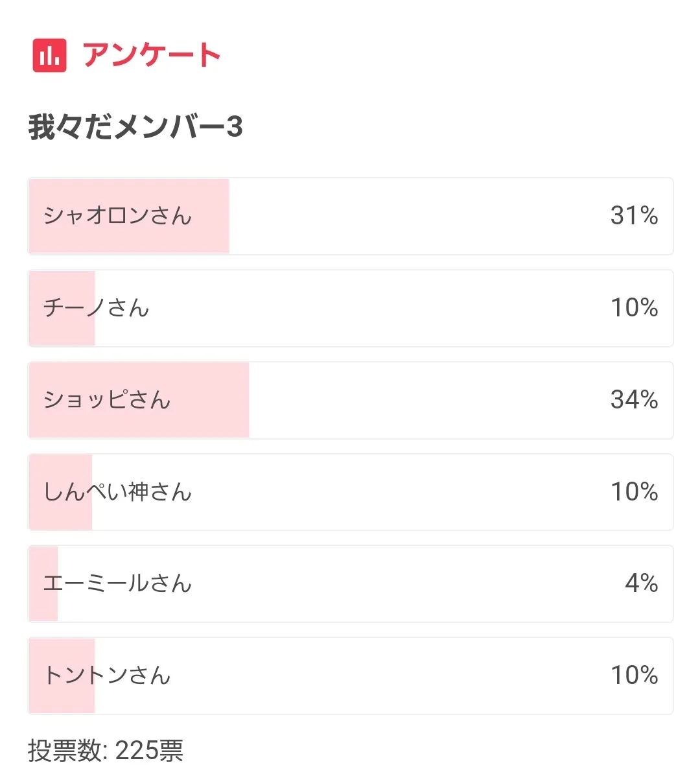Select エーミールさん poll choice
Image resolution: width=700 pixels, height=765 pixels.
(x=117, y=583)
